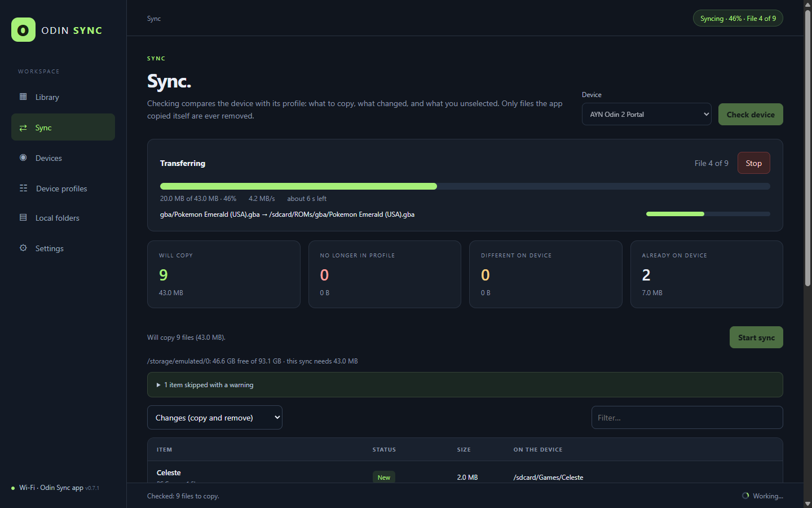Stop the current transfer
The image size is (812, 508).
(x=753, y=163)
